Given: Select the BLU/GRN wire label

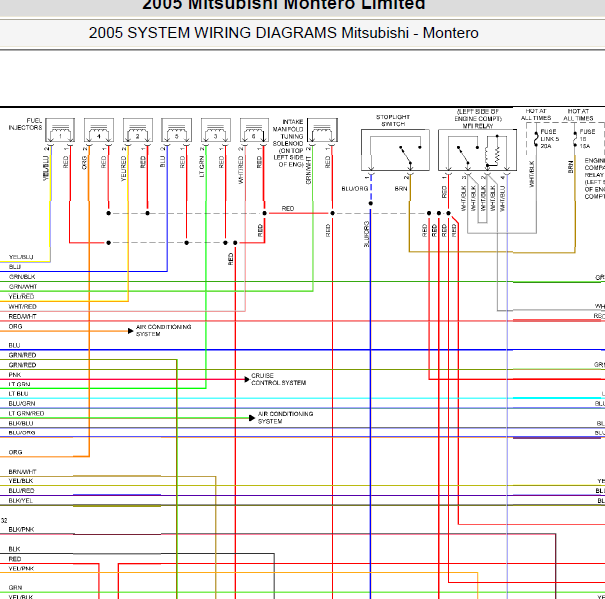Looking at the screenshot, I should 22,403.
